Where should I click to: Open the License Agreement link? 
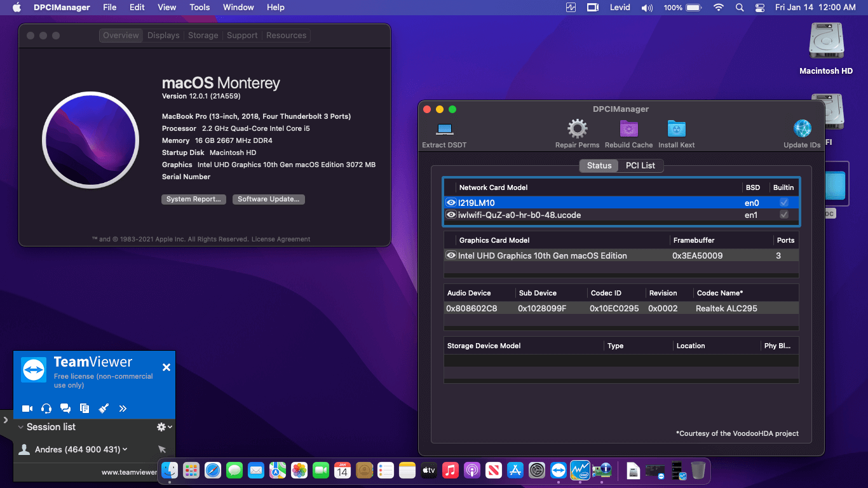point(281,240)
